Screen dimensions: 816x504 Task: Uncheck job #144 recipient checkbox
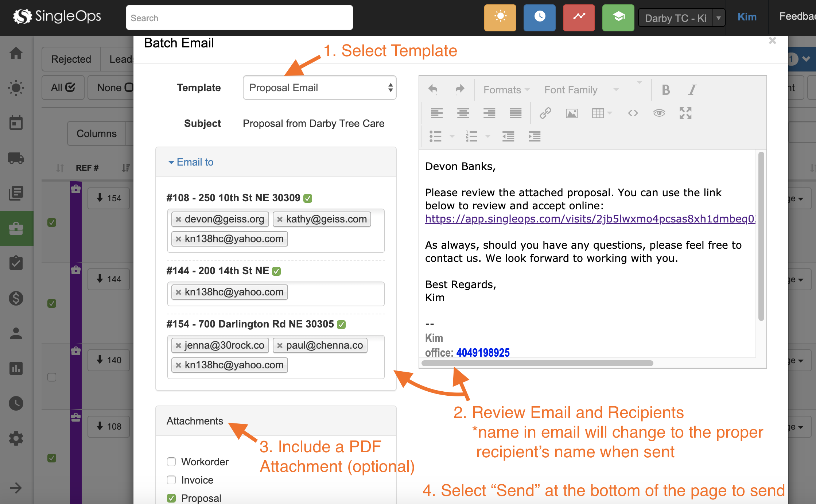coord(276,271)
